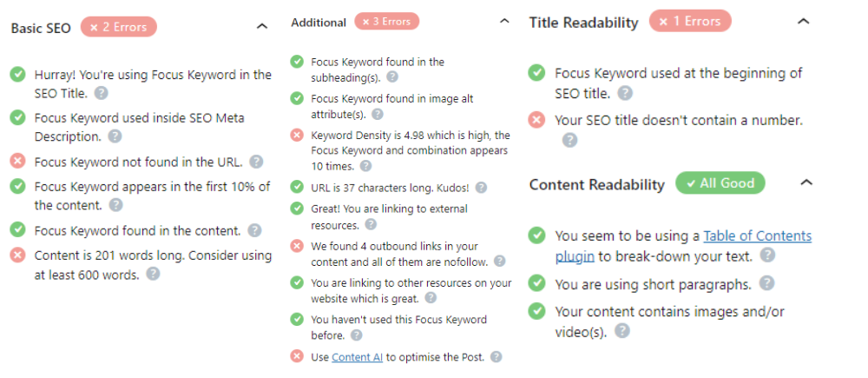868x378 pixels.
Task: Click the 'All Good' badge on Content Readability
Action: pyautogui.click(x=720, y=182)
